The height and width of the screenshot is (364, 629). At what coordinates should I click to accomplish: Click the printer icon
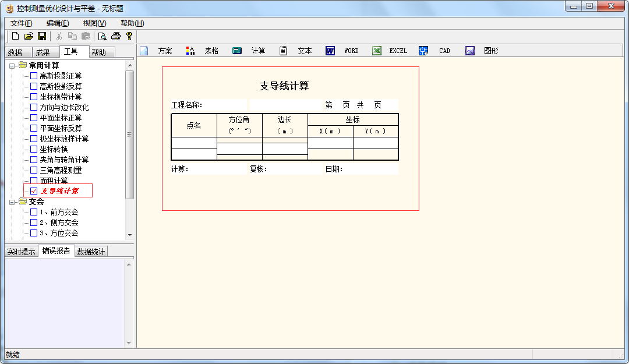[116, 36]
